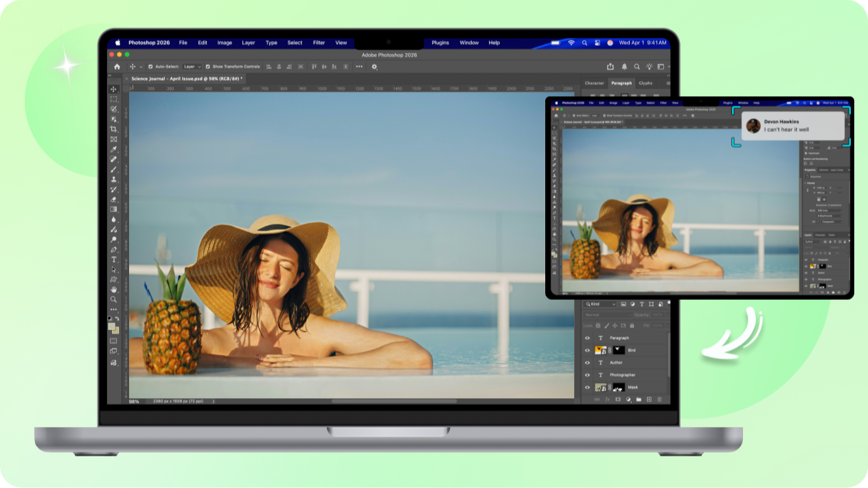
Task: Uncheck Show Transform Controls
Action: (207, 67)
